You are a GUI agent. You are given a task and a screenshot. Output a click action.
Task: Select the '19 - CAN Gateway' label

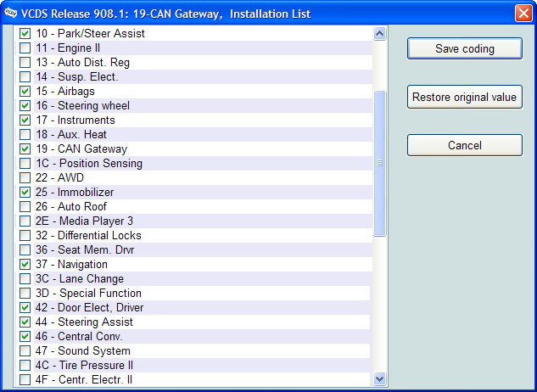tap(81, 148)
